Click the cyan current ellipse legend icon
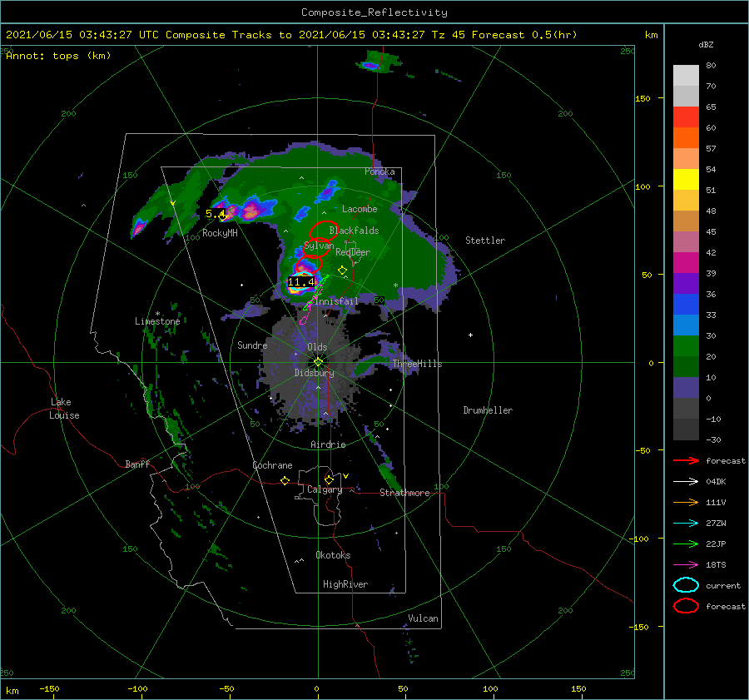Screen dimensions: 749x700 tap(686, 585)
